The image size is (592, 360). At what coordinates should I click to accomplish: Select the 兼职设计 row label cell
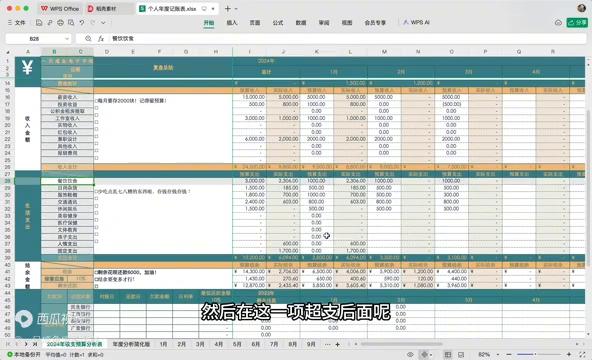[67, 139]
